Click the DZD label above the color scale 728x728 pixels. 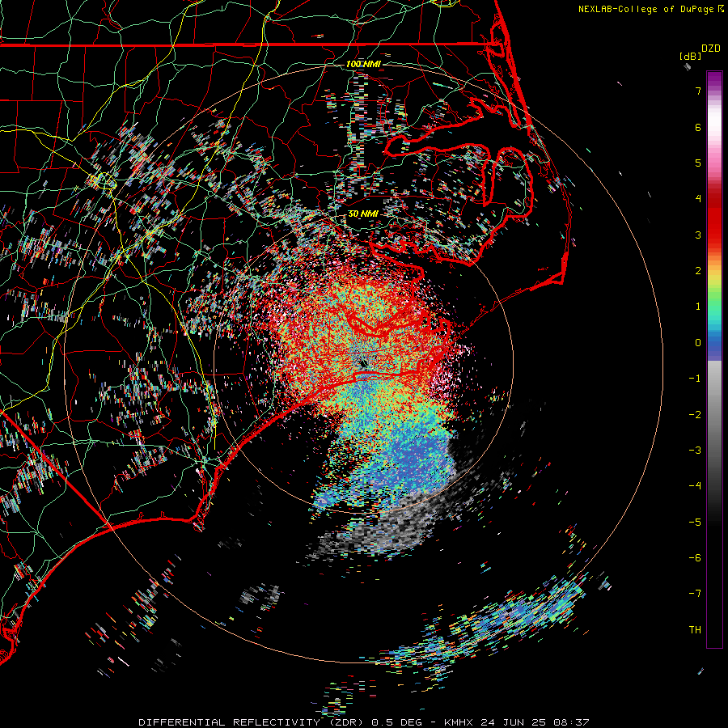coord(711,49)
